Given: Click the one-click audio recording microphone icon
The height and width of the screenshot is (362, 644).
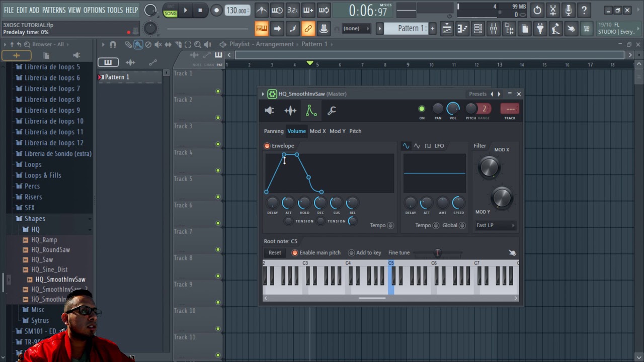Looking at the screenshot, I should 569,10.
